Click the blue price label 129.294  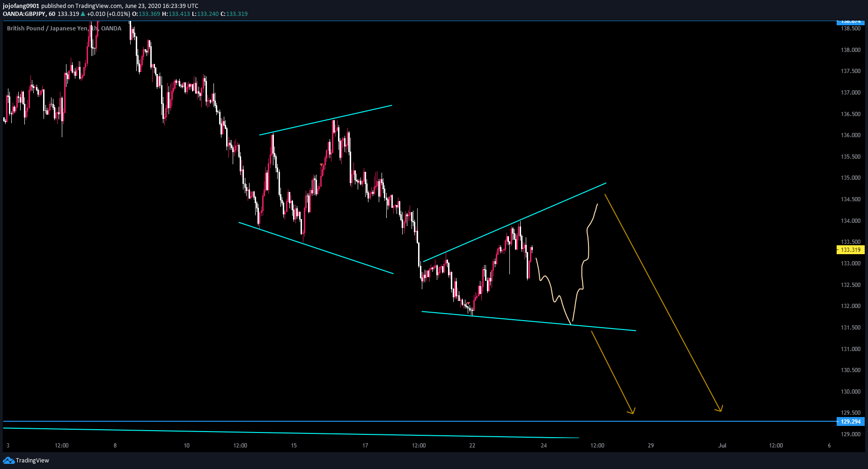click(x=851, y=422)
